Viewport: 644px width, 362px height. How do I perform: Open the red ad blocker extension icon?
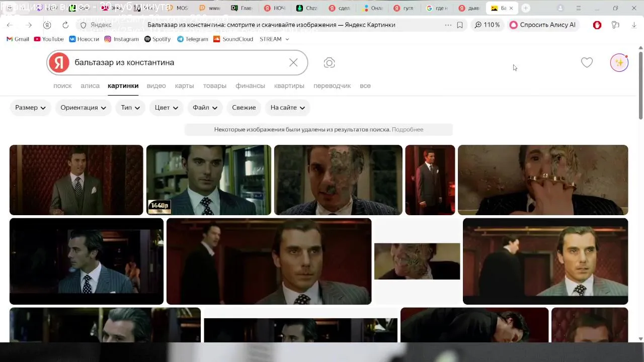point(597,25)
